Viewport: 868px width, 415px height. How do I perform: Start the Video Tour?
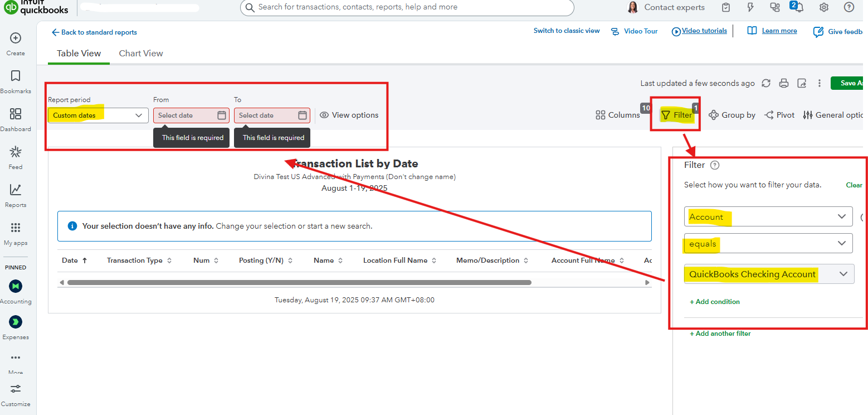pyautogui.click(x=634, y=31)
